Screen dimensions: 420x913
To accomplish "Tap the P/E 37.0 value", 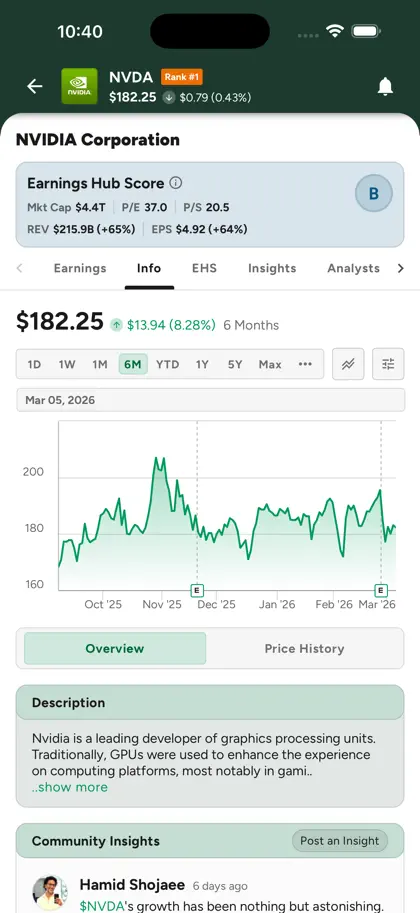I will click(144, 207).
